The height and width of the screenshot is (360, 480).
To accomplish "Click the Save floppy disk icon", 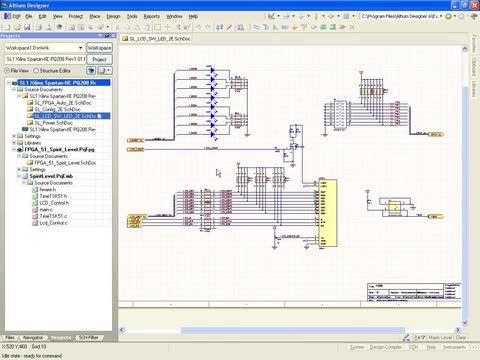I will [27, 27].
